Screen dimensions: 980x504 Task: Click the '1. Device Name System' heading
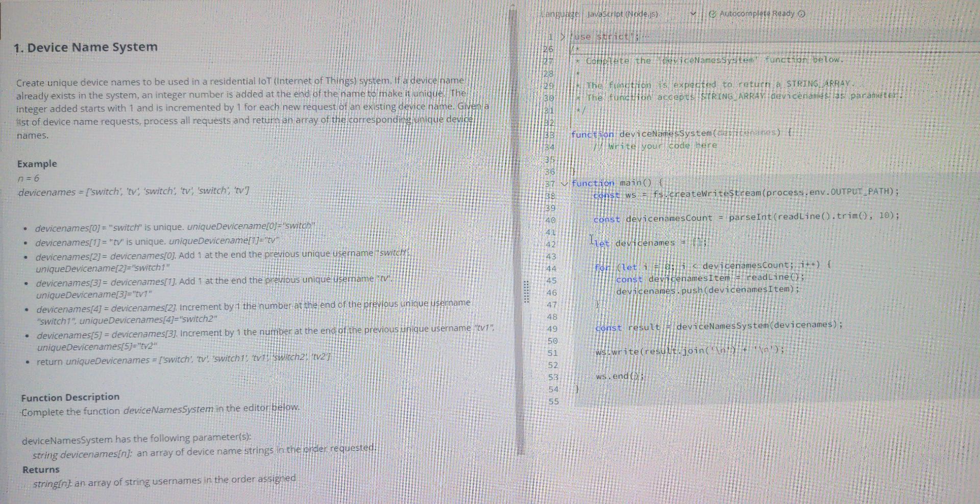pyautogui.click(x=86, y=46)
